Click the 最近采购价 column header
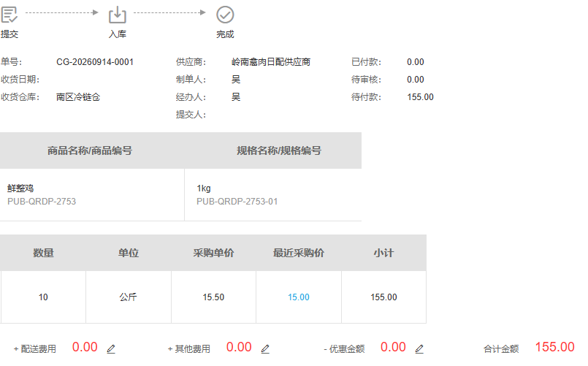Image resolution: width=588 pixels, height=366 pixels. [x=299, y=253]
